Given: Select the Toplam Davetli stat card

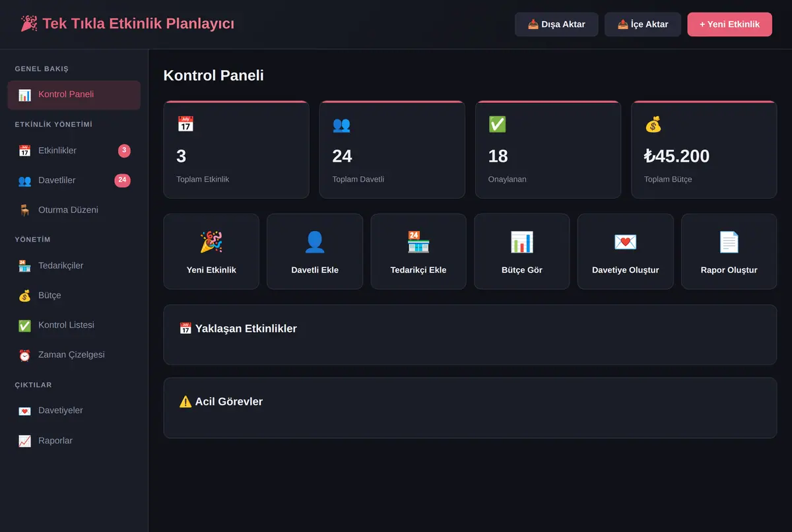Looking at the screenshot, I should pyautogui.click(x=392, y=150).
